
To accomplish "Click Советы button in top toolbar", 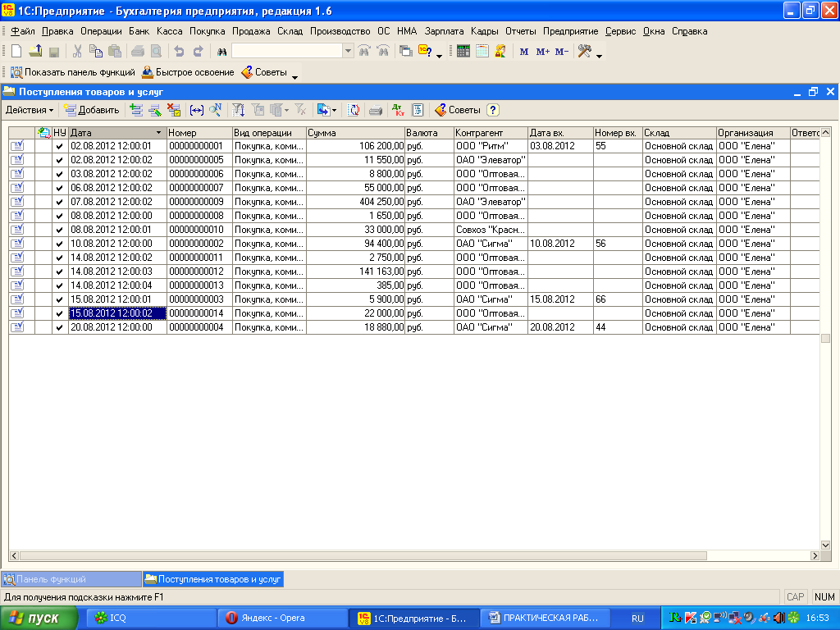I will pyautogui.click(x=264, y=72).
